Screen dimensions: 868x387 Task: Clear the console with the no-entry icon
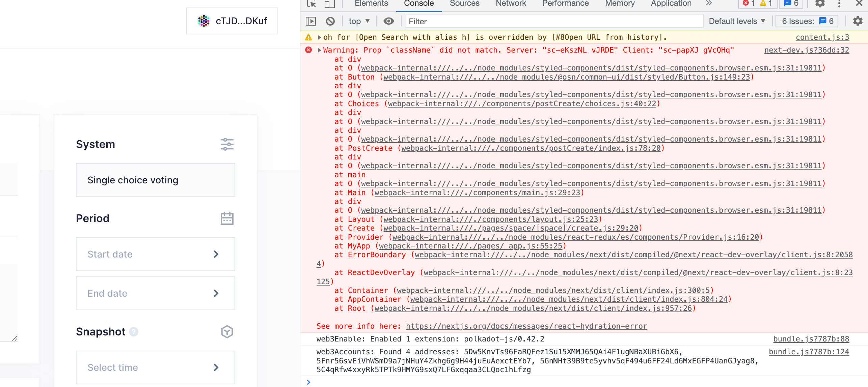point(330,21)
